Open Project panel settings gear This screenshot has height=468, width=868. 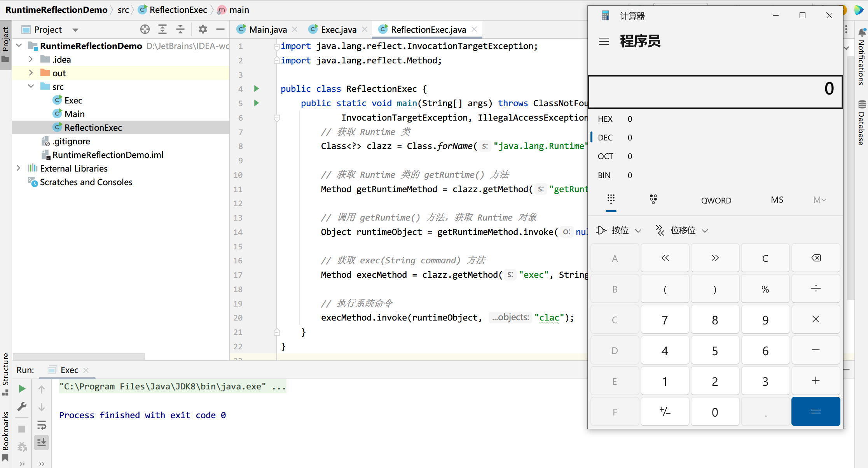[203, 30]
